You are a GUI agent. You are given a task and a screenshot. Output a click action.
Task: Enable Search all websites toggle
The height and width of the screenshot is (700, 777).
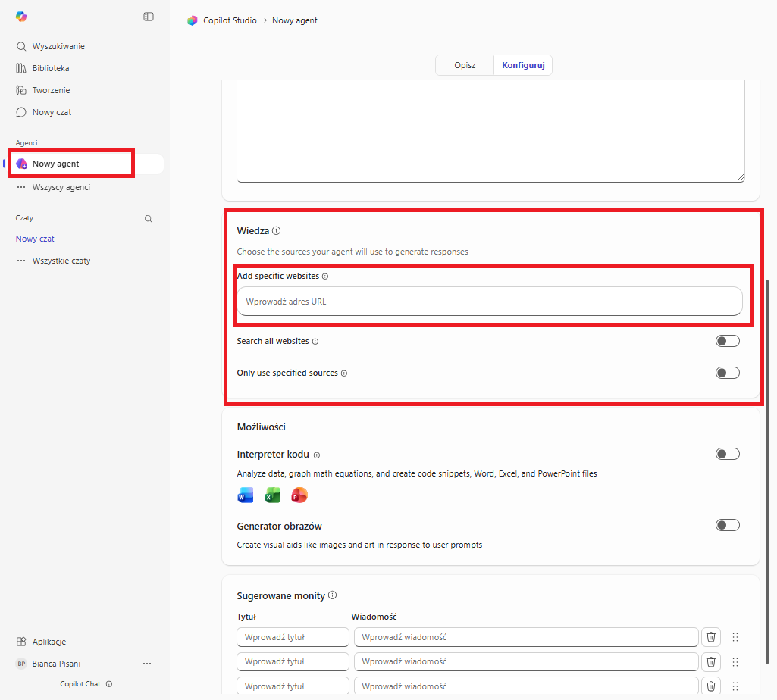[x=727, y=341]
